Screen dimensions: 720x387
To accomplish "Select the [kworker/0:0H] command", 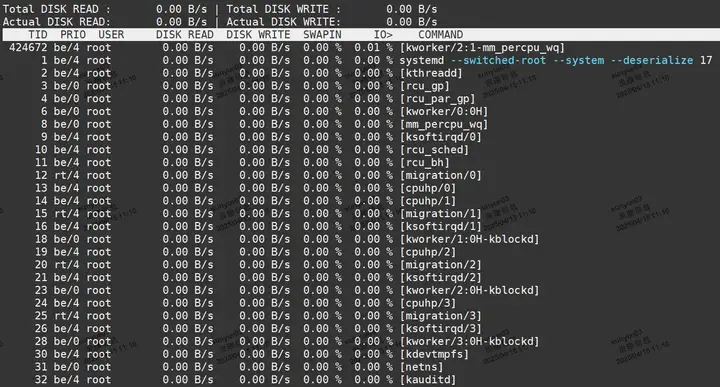I will pyautogui.click(x=444, y=112).
